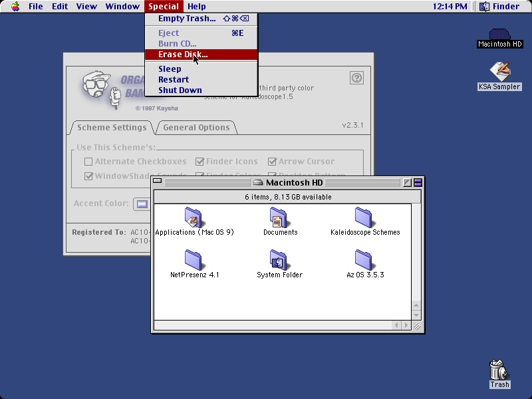
Task: Click the v2.3.1 version label
Action: (x=352, y=125)
